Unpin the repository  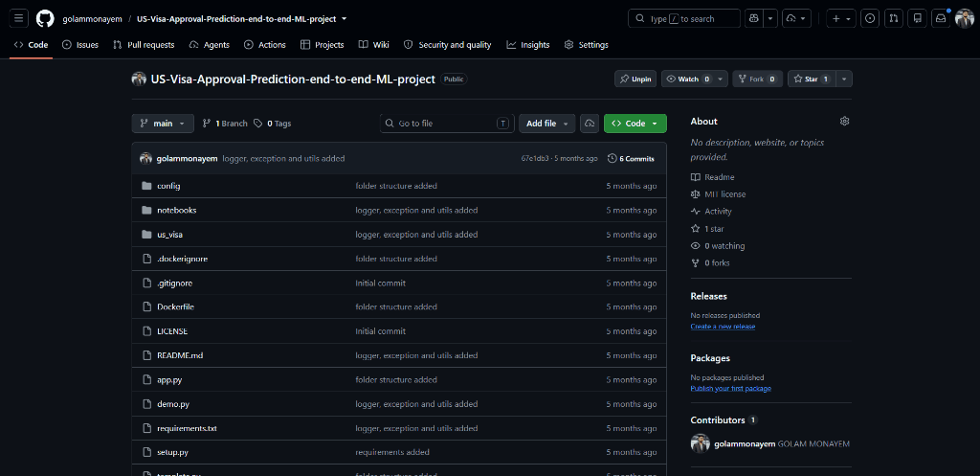click(635, 79)
